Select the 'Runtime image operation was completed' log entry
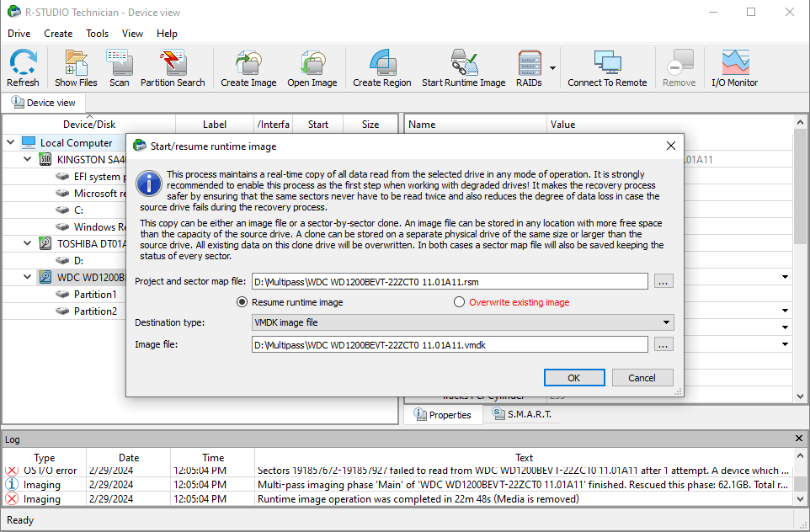 tap(397, 499)
